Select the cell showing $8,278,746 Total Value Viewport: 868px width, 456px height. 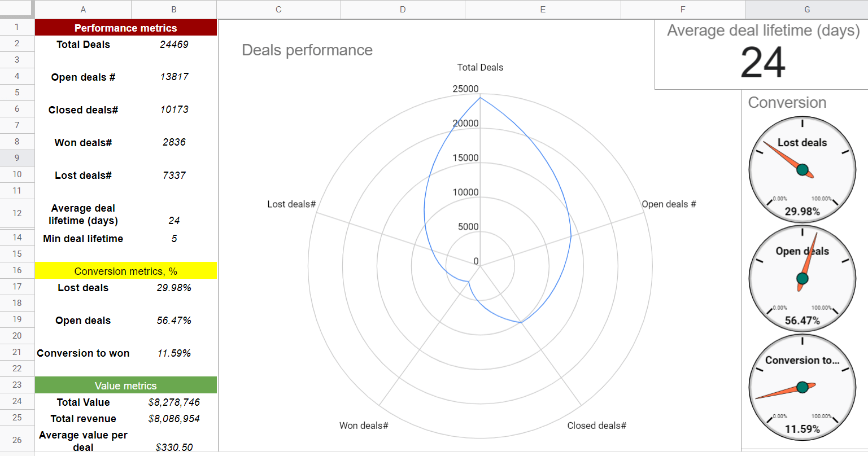pos(174,402)
